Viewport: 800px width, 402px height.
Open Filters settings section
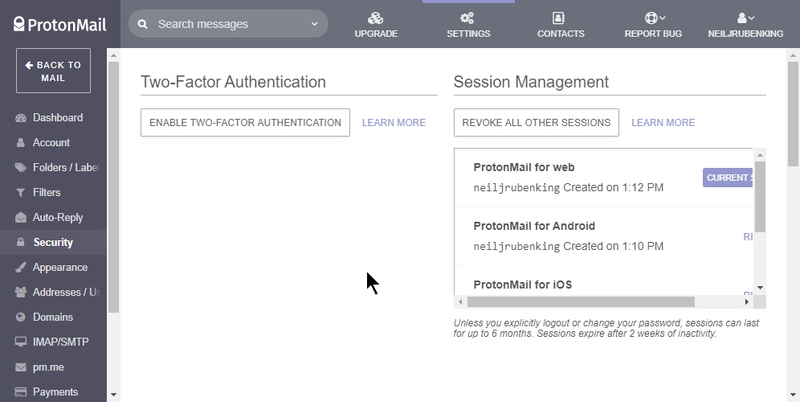[x=46, y=193]
